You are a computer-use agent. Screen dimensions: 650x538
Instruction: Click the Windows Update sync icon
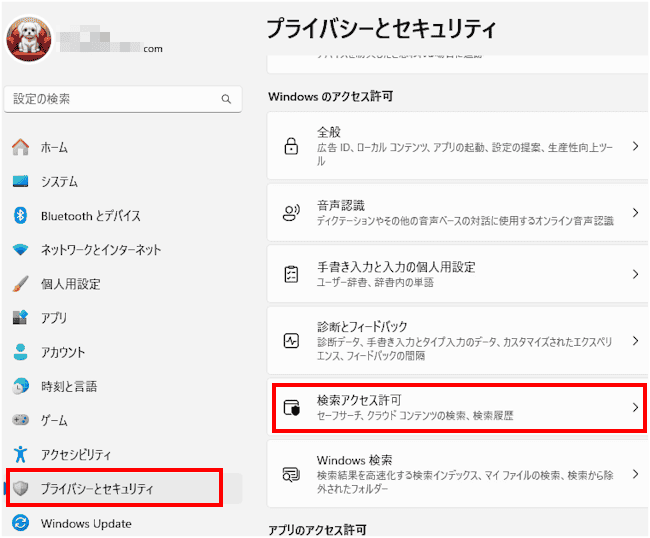coord(20,523)
